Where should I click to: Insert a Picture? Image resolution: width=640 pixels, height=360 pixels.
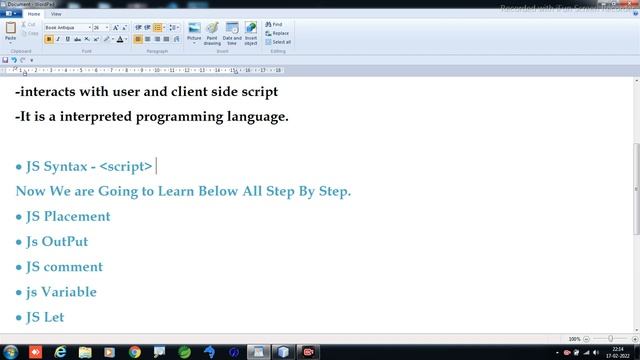tap(194, 28)
